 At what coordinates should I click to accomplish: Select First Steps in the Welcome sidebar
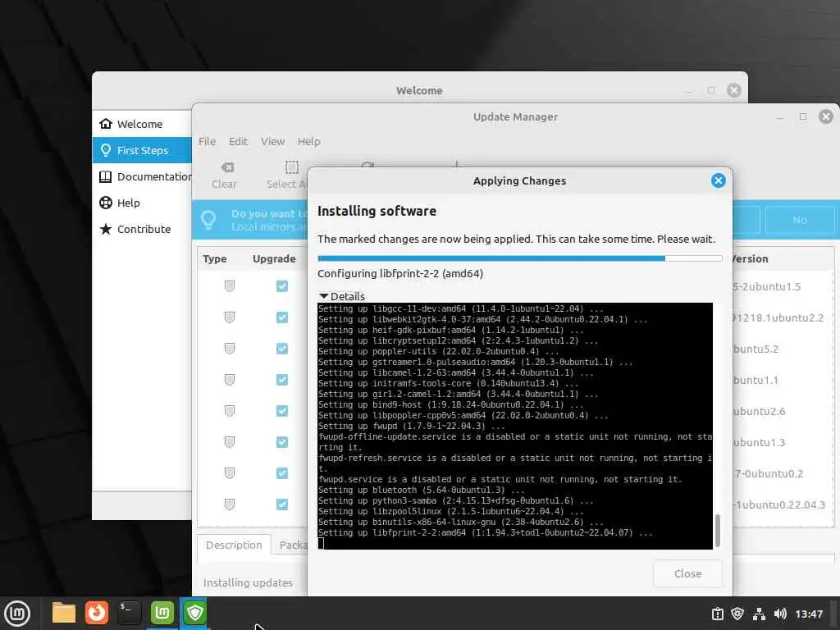[x=141, y=150]
